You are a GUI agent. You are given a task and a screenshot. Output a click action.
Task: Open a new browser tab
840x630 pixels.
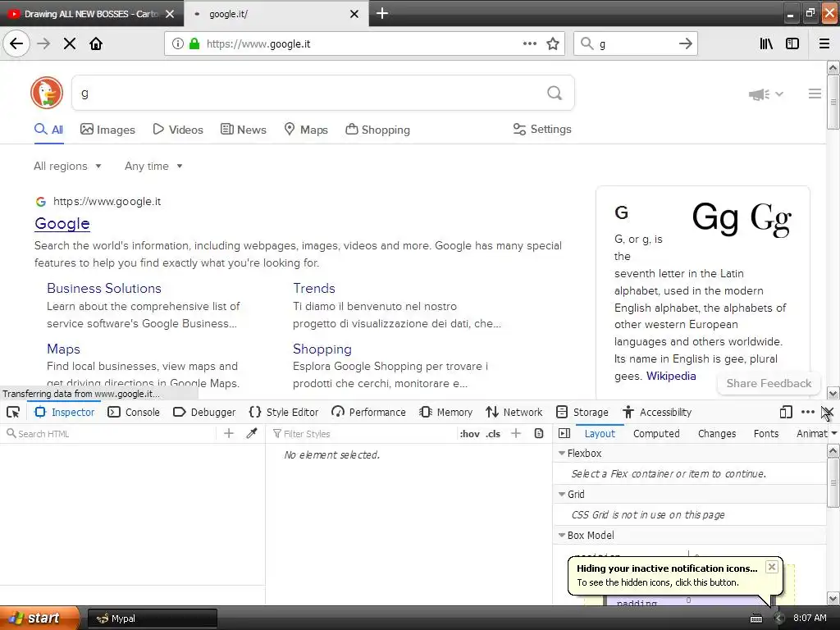(382, 13)
